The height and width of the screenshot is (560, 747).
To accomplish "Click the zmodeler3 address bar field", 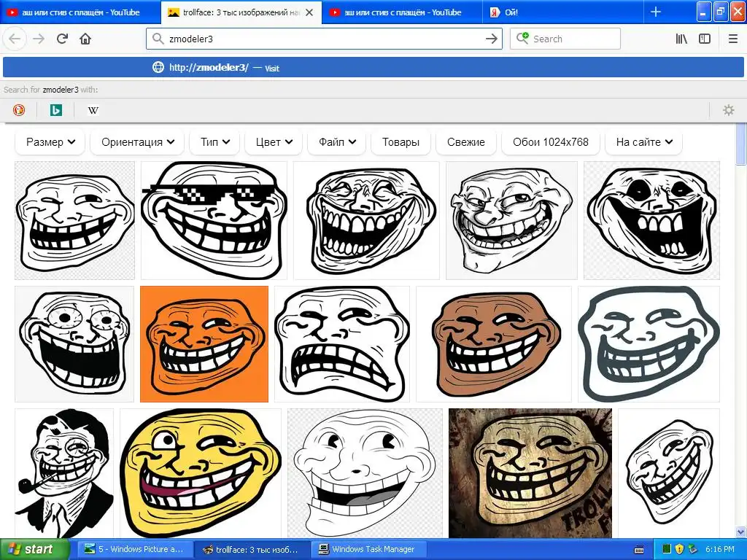I will [324, 39].
